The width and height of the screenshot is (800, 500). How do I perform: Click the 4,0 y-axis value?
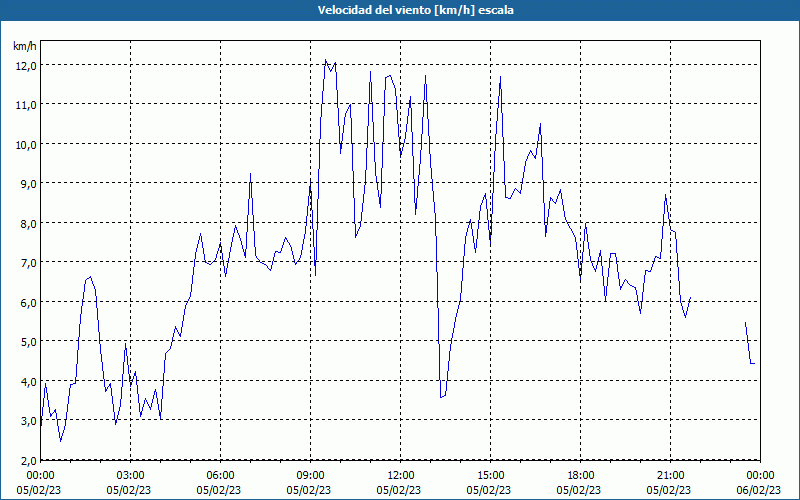[x=28, y=382]
